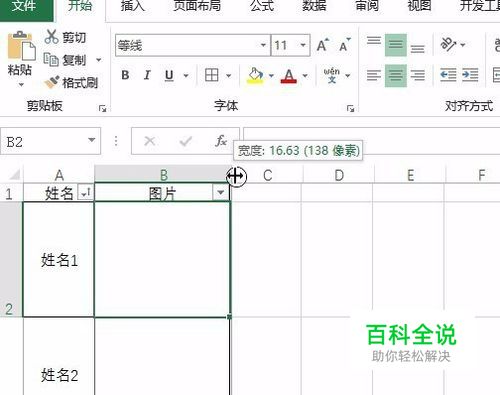
Task: Open the paste options dropdown arrow
Action: (21, 85)
